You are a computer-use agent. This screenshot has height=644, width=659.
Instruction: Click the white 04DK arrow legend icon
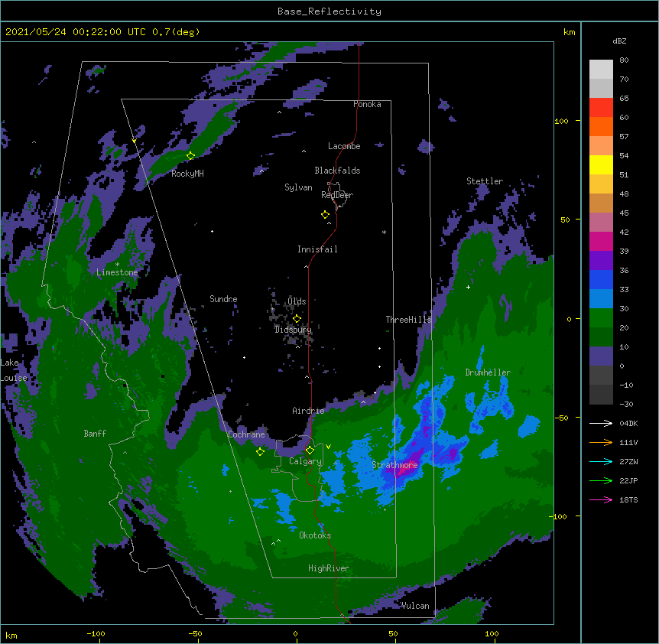tap(601, 423)
